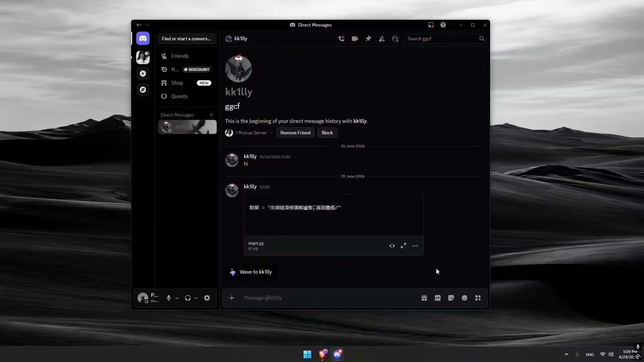Open Wi-Fi network settings in tray
644x362 pixels.
click(x=603, y=354)
